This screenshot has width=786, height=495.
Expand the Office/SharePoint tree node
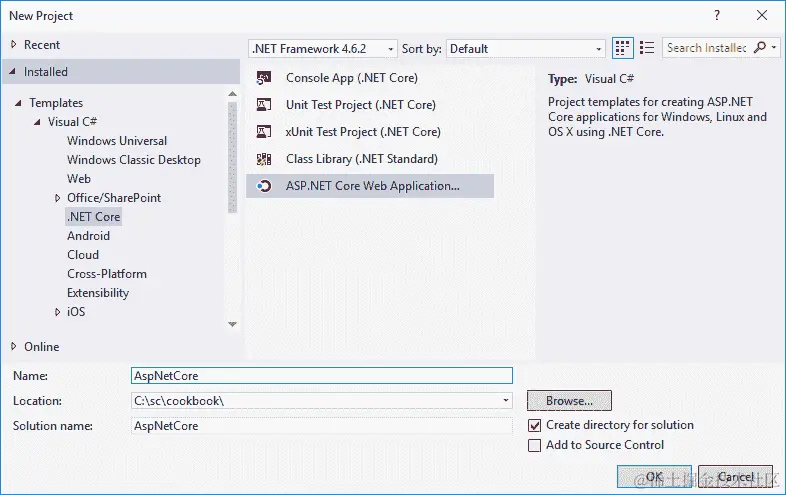coord(57,198)
